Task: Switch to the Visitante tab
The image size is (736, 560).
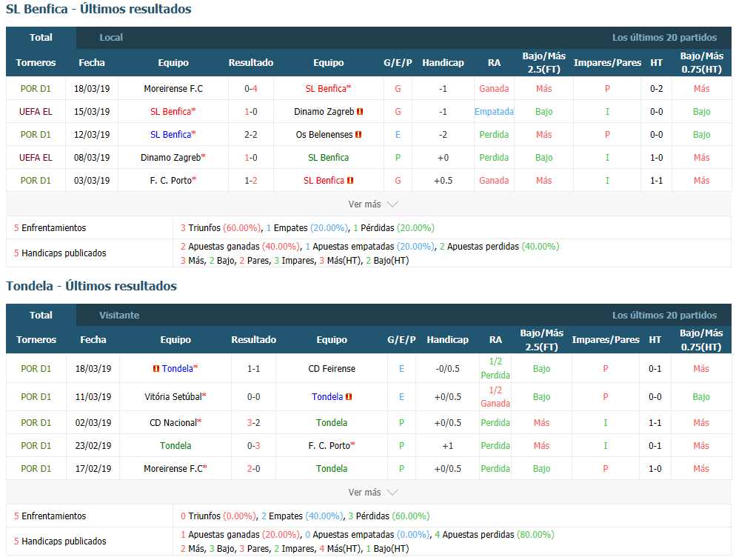Action: click(119, 315)
